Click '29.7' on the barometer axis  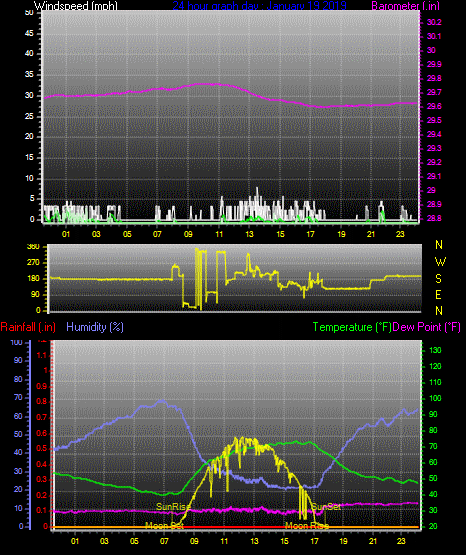pos(434,92)
